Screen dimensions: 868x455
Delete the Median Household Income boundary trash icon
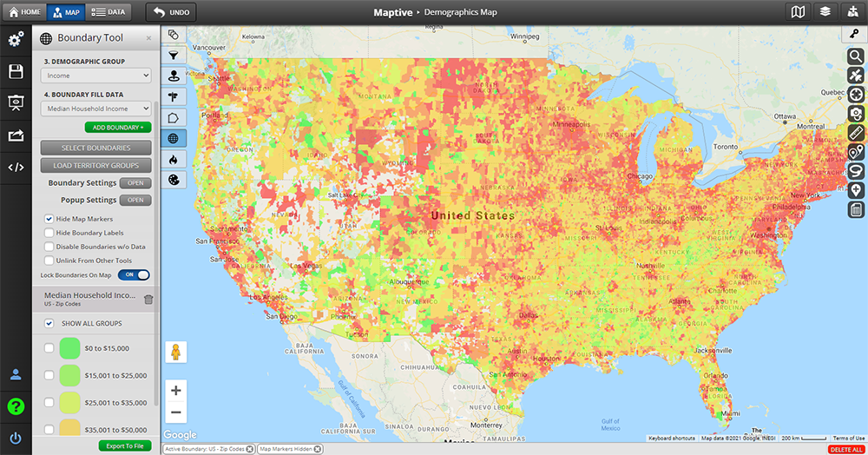click(x=148, y=300)
